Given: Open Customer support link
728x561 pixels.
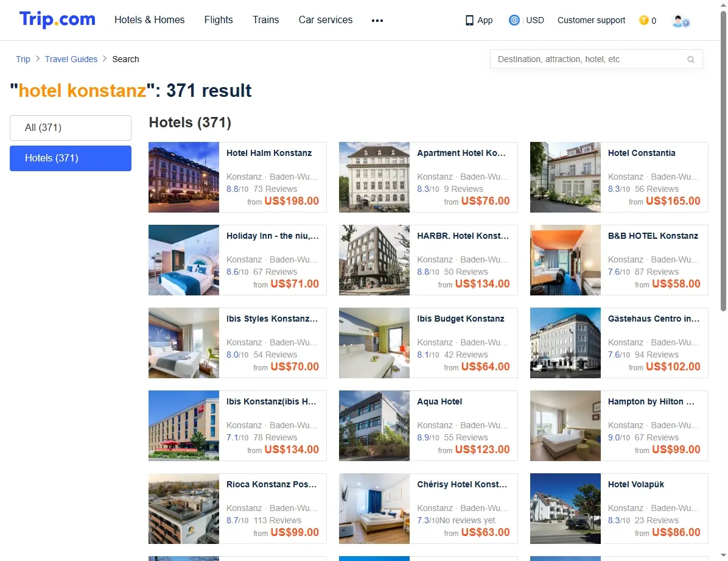Looking at the screenshot, I should pos(591,20).
